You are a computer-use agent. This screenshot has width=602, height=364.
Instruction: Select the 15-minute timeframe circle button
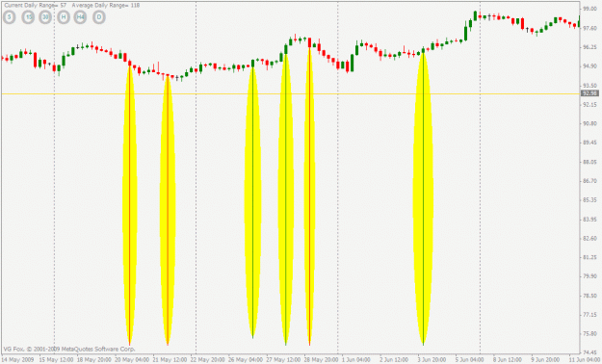pyautogui.click(x=28, y=17)
